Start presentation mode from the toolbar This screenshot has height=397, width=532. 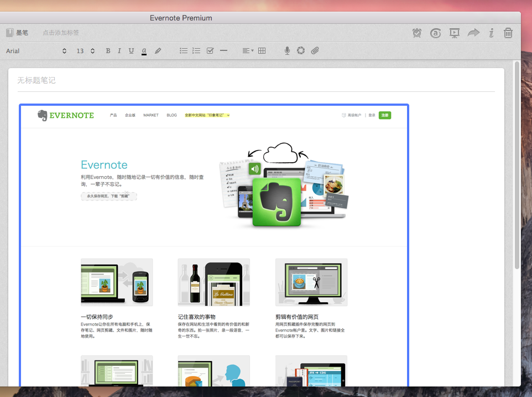pyautogui.click(x=455, y=33)
